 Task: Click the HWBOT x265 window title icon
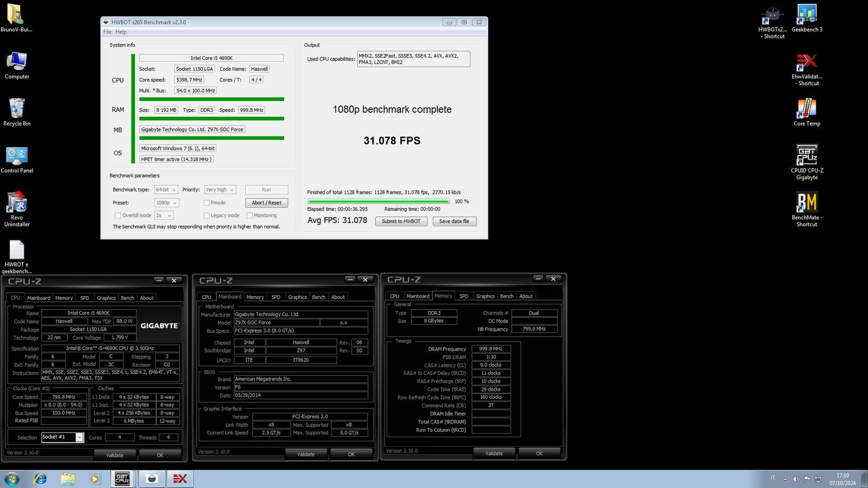(106, 22)
